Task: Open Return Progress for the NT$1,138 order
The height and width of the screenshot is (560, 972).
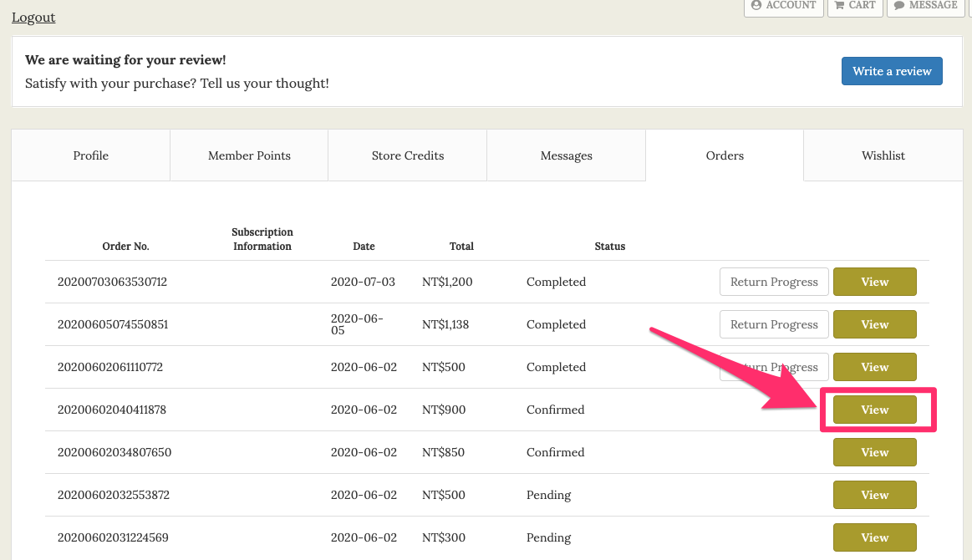Action: click(774, 324)
